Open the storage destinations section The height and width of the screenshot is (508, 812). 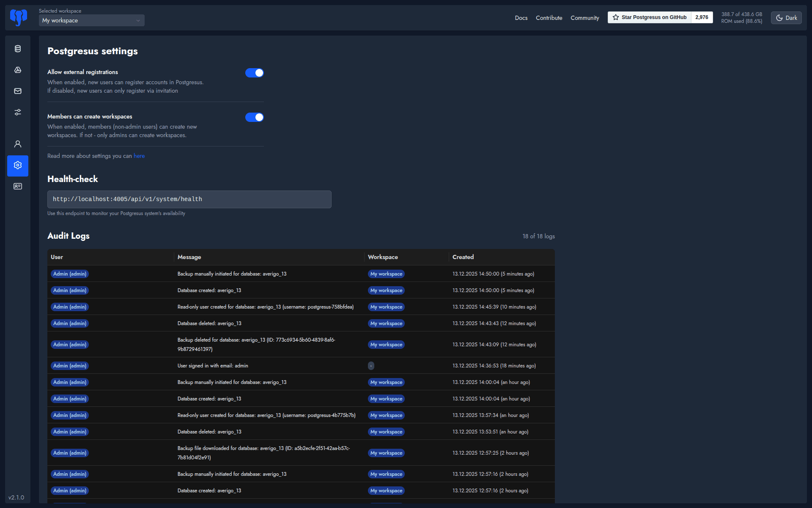(x=17, y=70)
